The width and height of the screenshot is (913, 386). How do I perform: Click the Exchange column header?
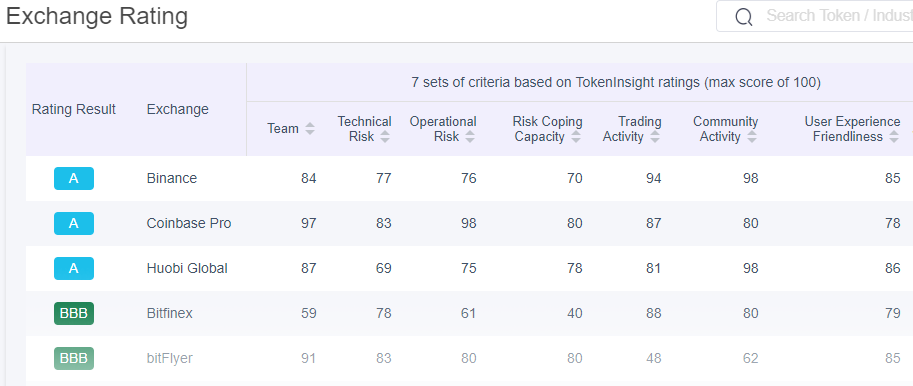tap(178, 109)
